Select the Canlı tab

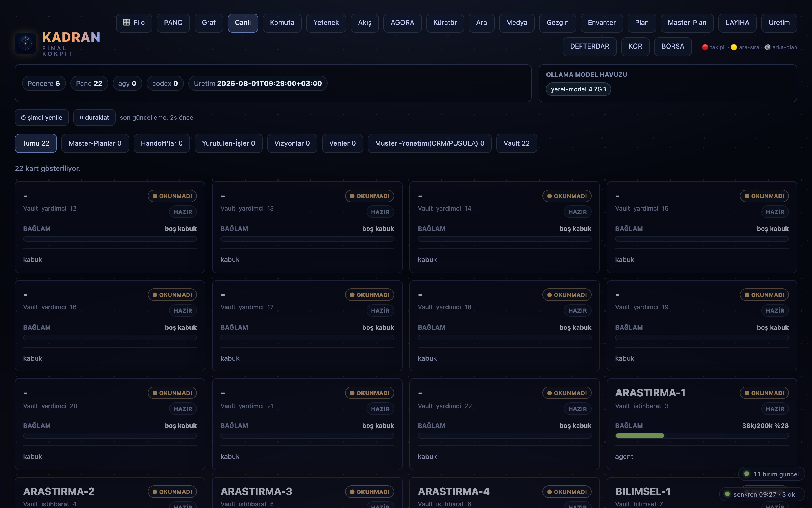pyautogui.click(x=243, y=23)
